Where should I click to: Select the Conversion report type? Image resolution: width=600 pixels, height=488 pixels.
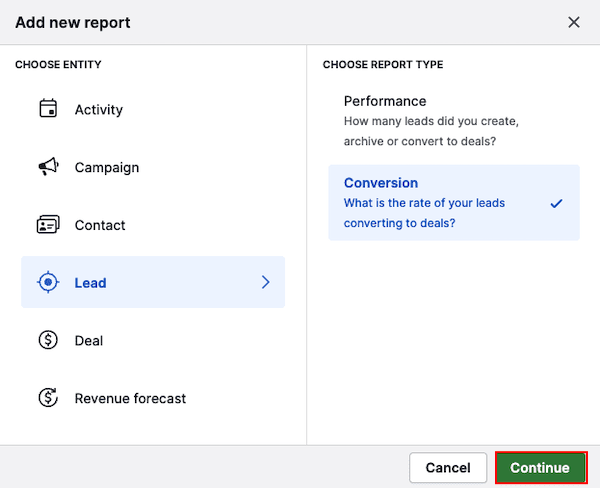coord(381,183)
